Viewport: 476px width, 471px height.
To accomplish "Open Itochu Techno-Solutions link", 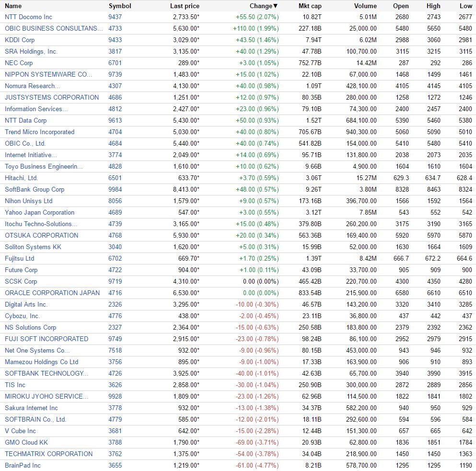I will 41,224.
